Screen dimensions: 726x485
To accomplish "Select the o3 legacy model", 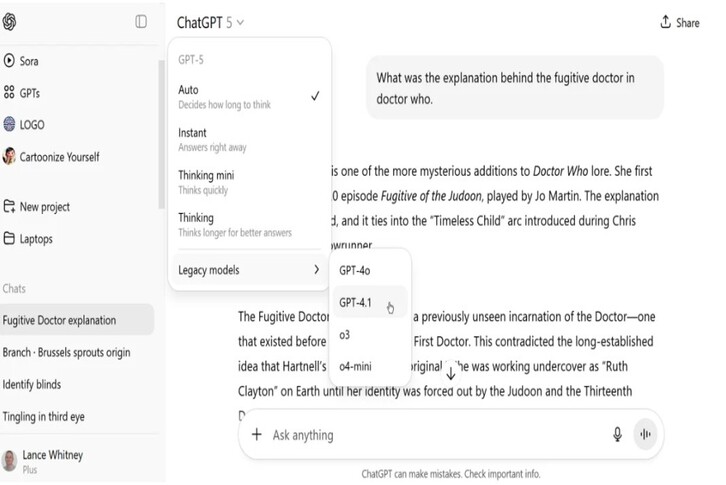I will (x=370, y=334).
